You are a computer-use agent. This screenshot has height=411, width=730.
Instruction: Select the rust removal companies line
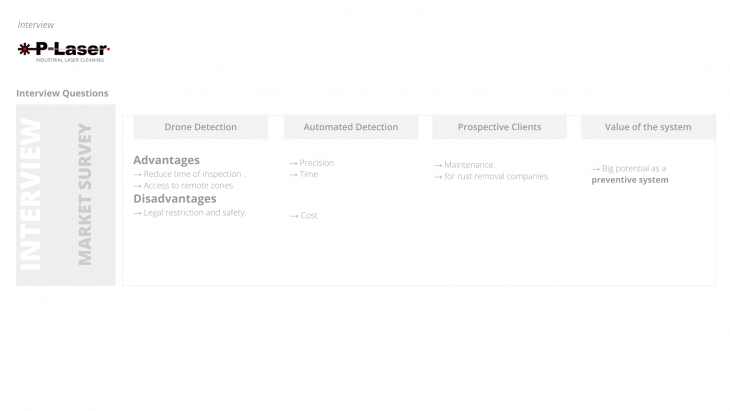[491, 176]
